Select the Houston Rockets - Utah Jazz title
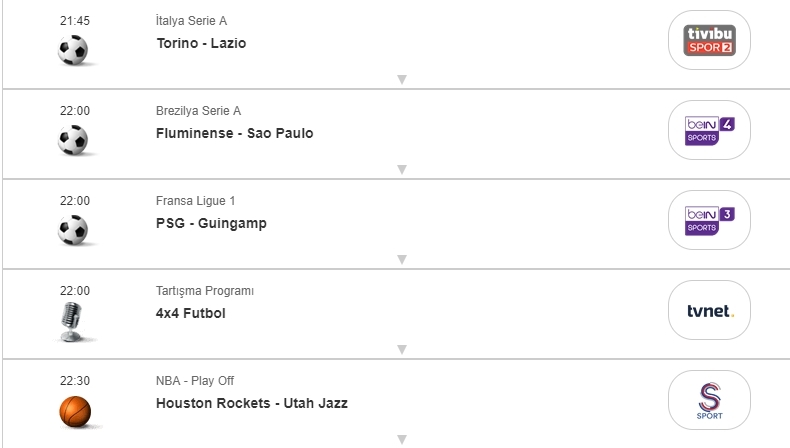Image resolution: width=790 pixels, height=448 pixels. [x=252, y=403]
